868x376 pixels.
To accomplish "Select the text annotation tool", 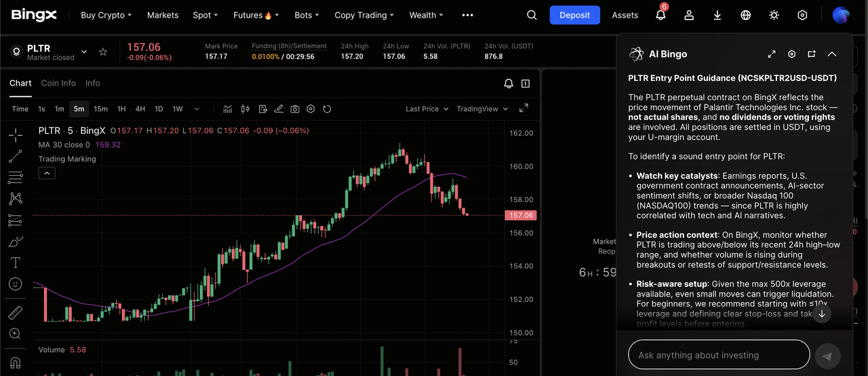I will 15,263.
